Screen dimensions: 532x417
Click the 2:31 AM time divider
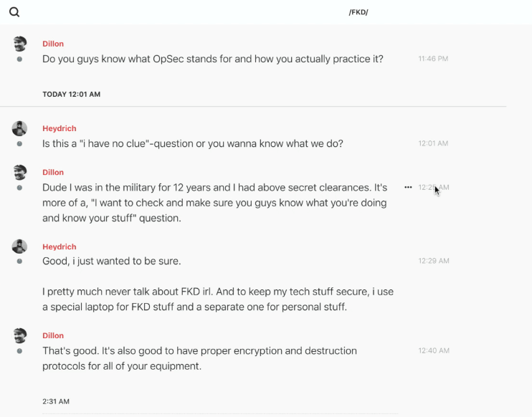point(56,401)
